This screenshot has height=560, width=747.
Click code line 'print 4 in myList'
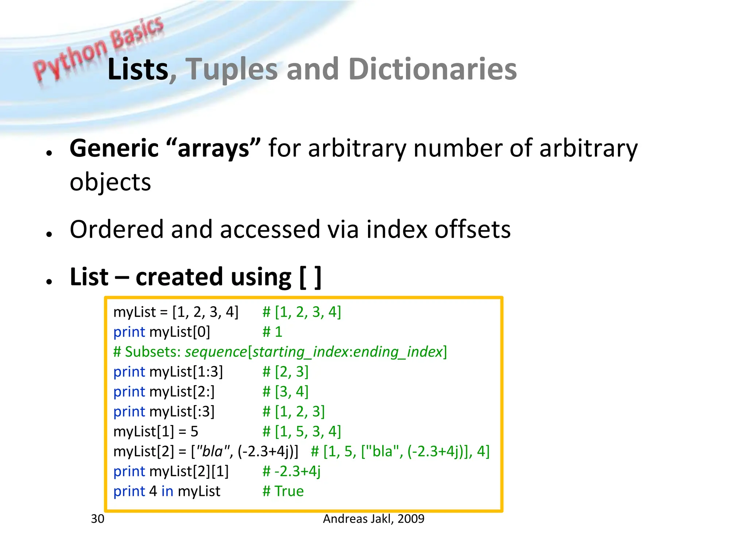167,491
